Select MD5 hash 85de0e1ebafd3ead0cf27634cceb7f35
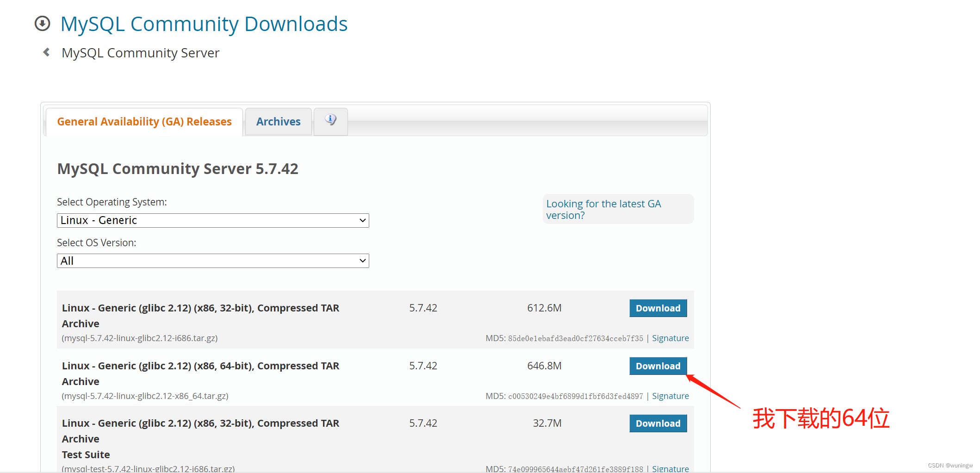The image size is (980, 473). tap(576, 339)
